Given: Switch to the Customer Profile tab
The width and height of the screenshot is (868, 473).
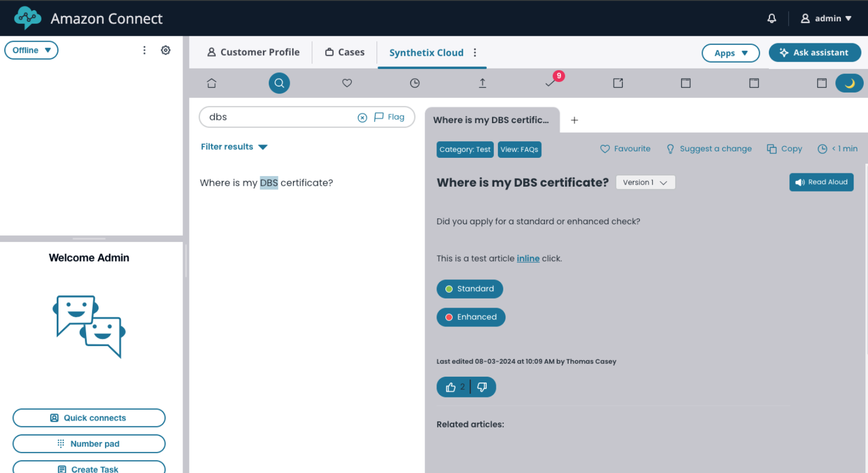Looking at the screenshot, I should pyautogui.click(x=253, y=52).
